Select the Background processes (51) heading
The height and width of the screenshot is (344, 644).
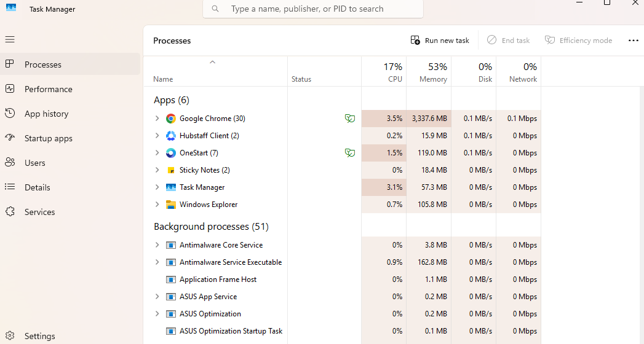[211, 226]
